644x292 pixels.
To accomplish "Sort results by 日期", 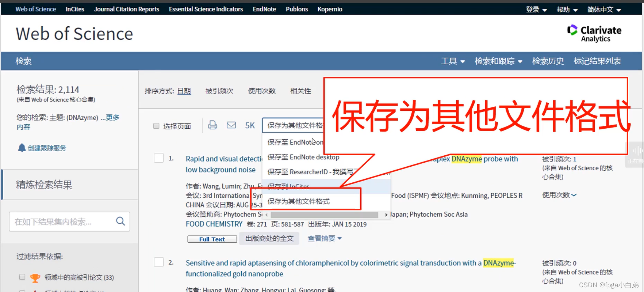I will click(x=184, y=91).
